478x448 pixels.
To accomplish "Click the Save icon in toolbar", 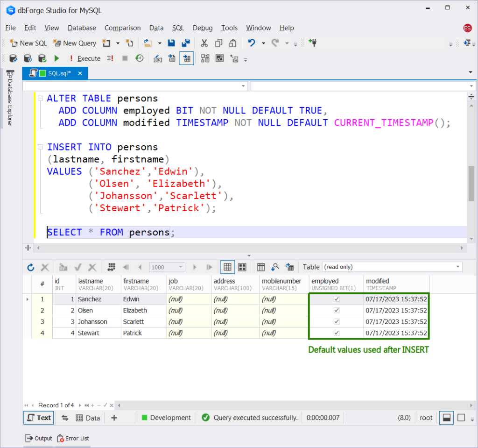I will tap(171, 43).
